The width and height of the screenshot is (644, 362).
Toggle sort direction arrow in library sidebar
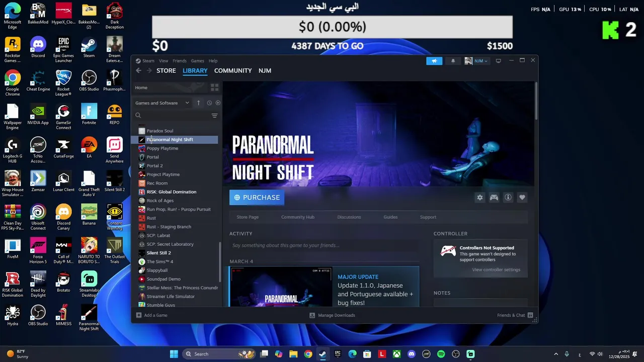tap(198, 103)
